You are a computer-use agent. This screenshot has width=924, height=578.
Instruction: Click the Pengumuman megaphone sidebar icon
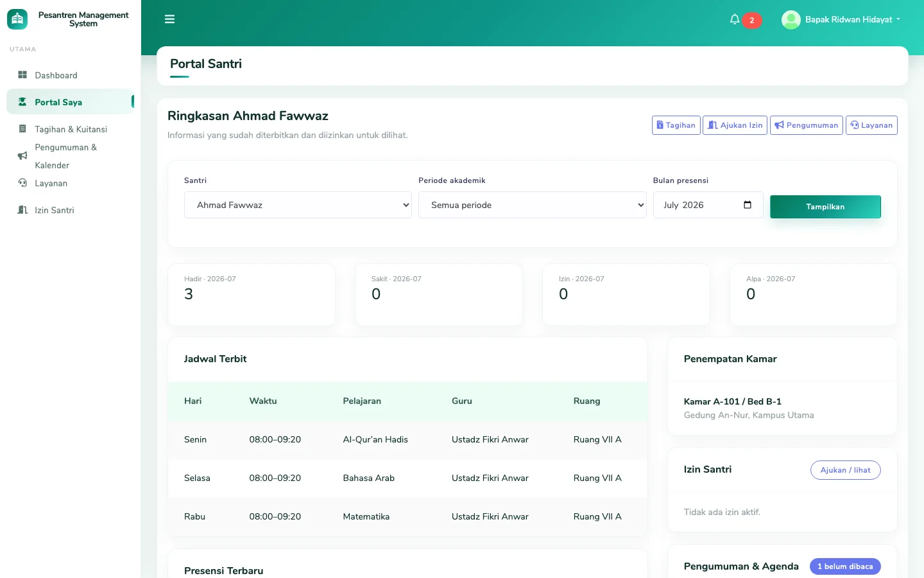(x=22, y=156)
